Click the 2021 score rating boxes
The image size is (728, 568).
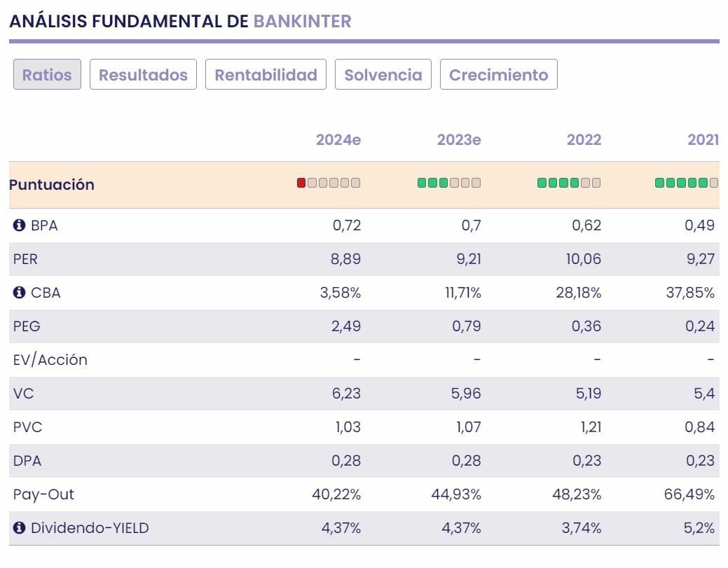tap(686, 183)
